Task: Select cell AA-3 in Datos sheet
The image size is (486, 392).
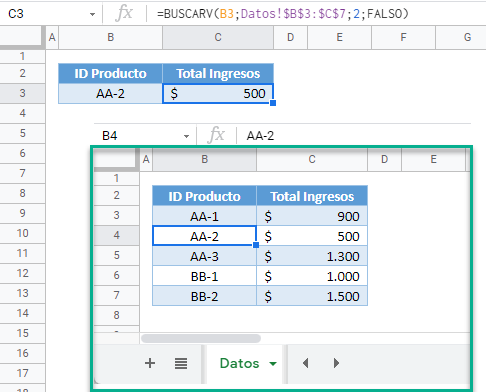Action: [x=204, y=256]
